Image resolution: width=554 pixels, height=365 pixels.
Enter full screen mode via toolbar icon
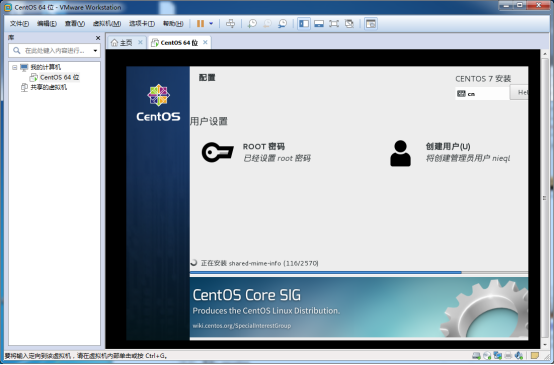tap(334, 24)
